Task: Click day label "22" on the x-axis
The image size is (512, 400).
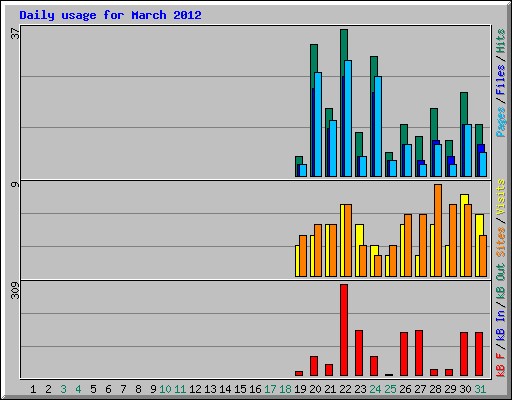Action: [345, 389]
